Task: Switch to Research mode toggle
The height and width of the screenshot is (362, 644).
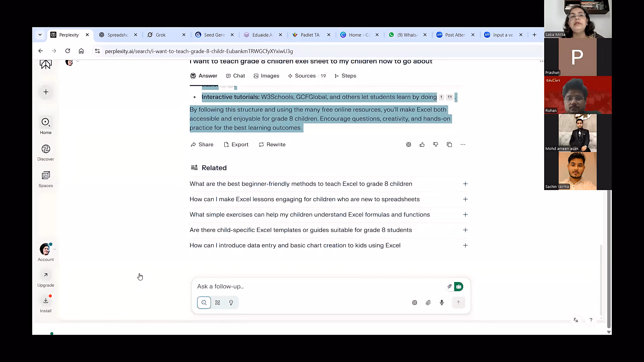Action: coord(218,303)
